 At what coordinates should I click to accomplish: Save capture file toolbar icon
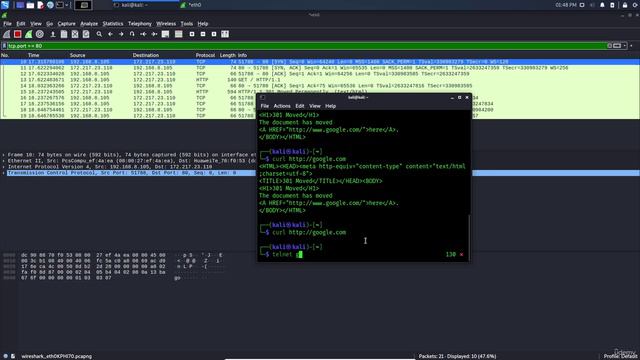click(64, 34)
